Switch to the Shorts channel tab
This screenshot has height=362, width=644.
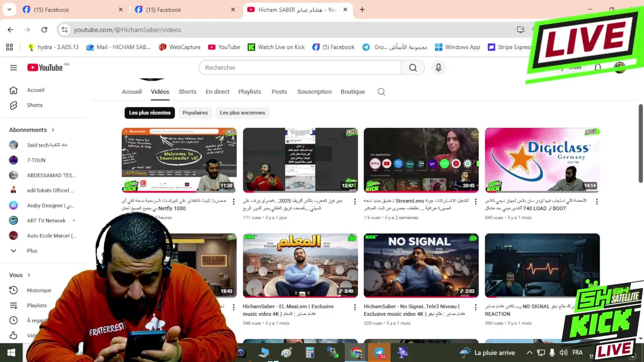187,92
